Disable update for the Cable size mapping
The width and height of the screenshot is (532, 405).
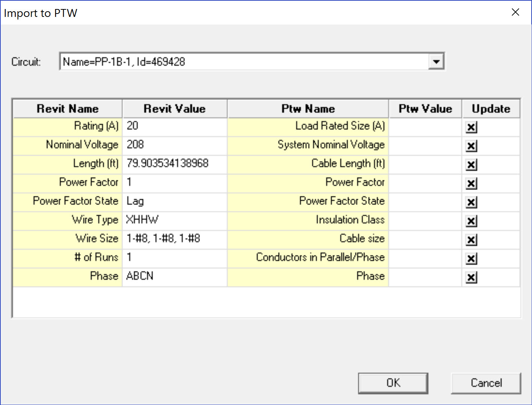pos(471,240)
